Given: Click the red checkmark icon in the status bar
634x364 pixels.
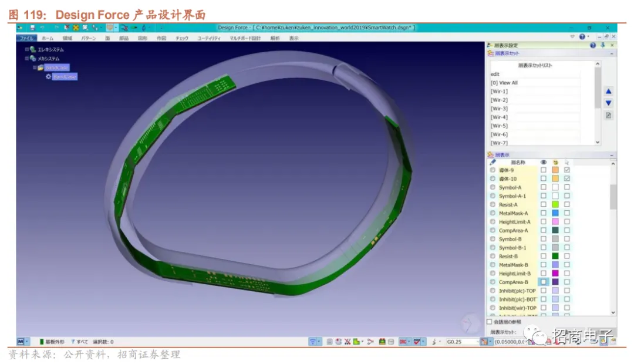Looking at the screenshot, I should 416,342.
